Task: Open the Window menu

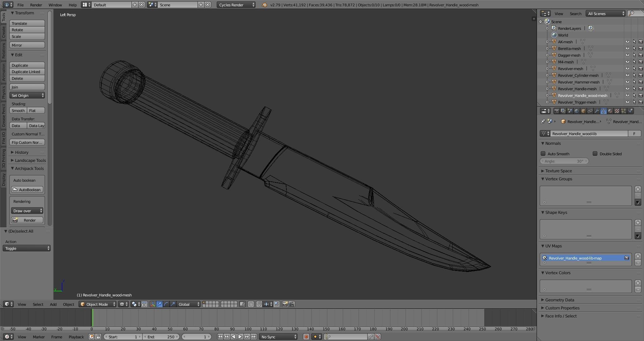Action: coord(55,5)
